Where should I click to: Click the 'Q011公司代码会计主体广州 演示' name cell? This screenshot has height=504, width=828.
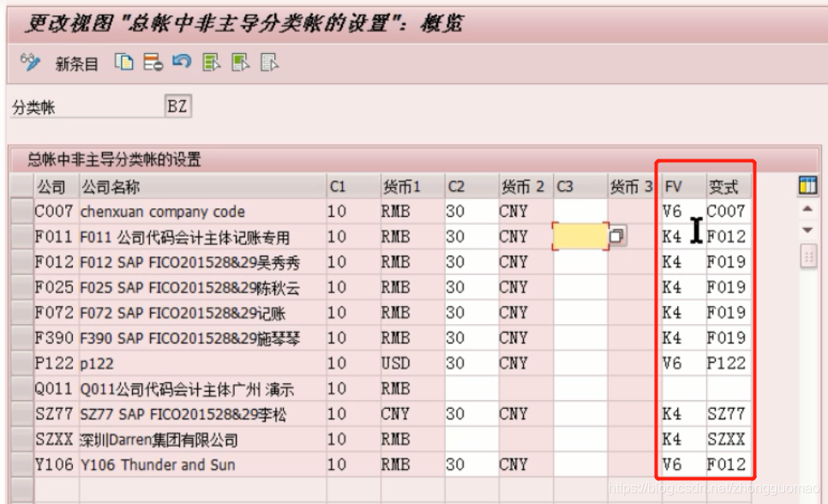pyautogui.click(x=203, y=388)
